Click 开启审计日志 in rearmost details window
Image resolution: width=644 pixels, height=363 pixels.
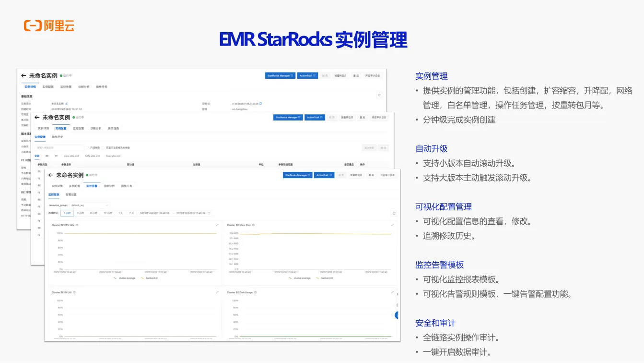373,75
